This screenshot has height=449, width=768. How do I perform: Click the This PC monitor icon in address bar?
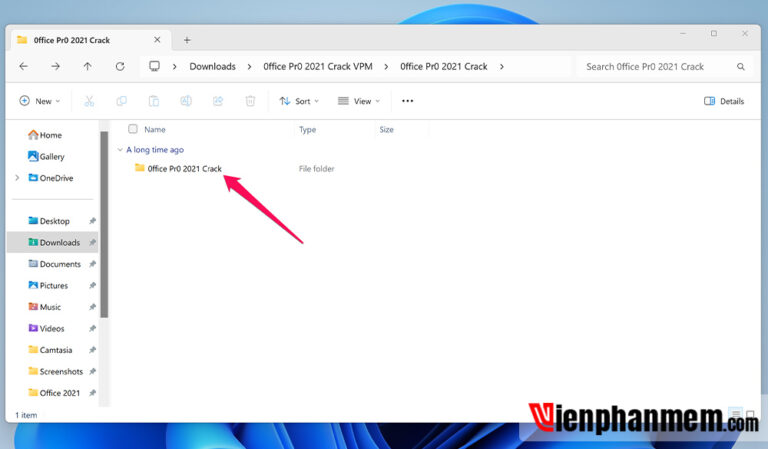(154, 66)
